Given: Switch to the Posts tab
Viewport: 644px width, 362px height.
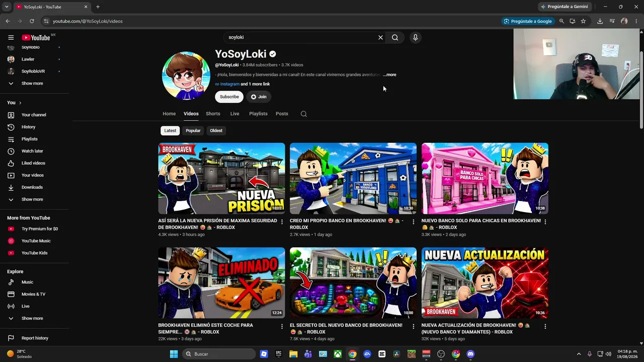Looking at the screenshot, I should pyautogui.click(x=282, y=114).
